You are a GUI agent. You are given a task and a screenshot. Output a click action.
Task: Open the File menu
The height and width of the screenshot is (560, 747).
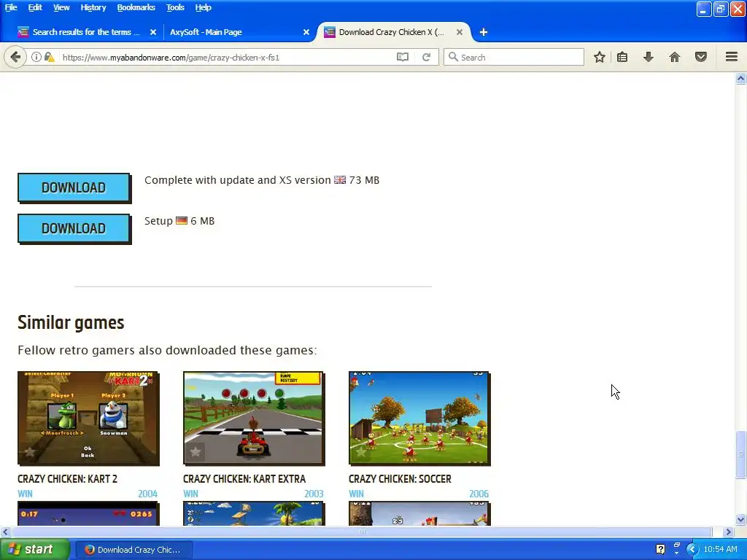pyautogui.click(x=11, y=7)
